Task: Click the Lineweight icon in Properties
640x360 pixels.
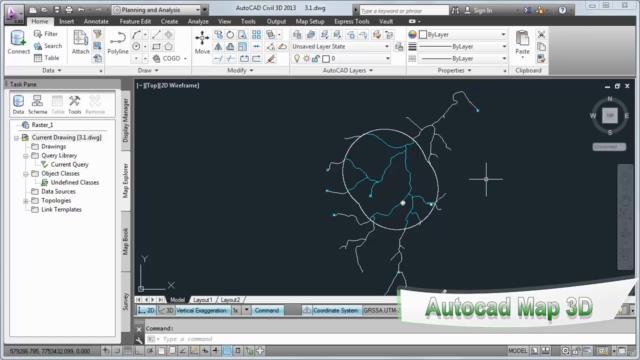Action: click(413, 47)
